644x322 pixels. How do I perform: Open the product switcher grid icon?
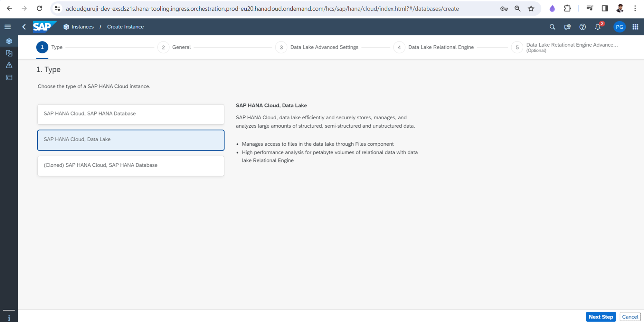click(635, 27)
